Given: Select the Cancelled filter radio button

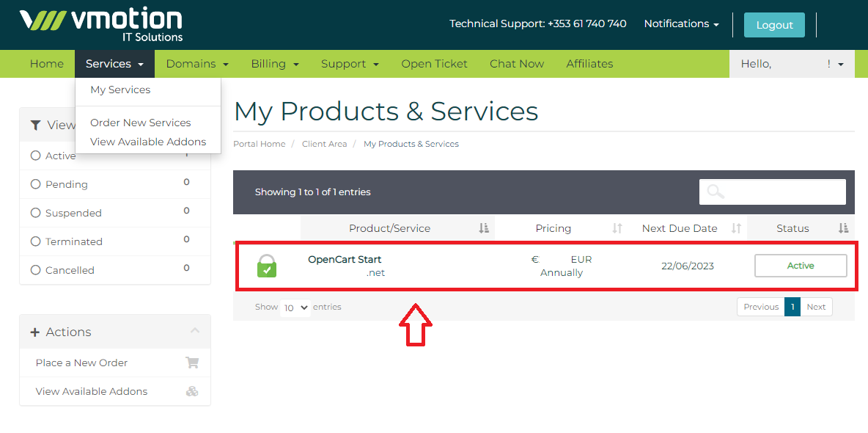Looking at the screenshot, I should point(35,270).
